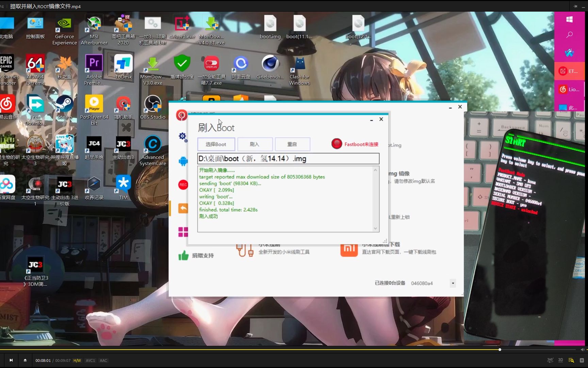
Task: Open MSI Afterburner desktop shortcut
Action: pyautogui.click(x=94, y=30)
